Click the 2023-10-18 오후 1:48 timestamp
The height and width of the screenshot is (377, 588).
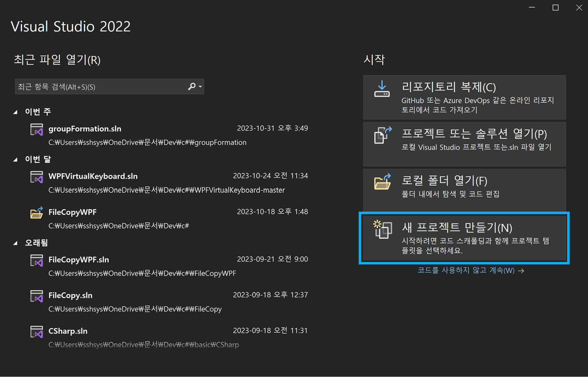(272, 212)
